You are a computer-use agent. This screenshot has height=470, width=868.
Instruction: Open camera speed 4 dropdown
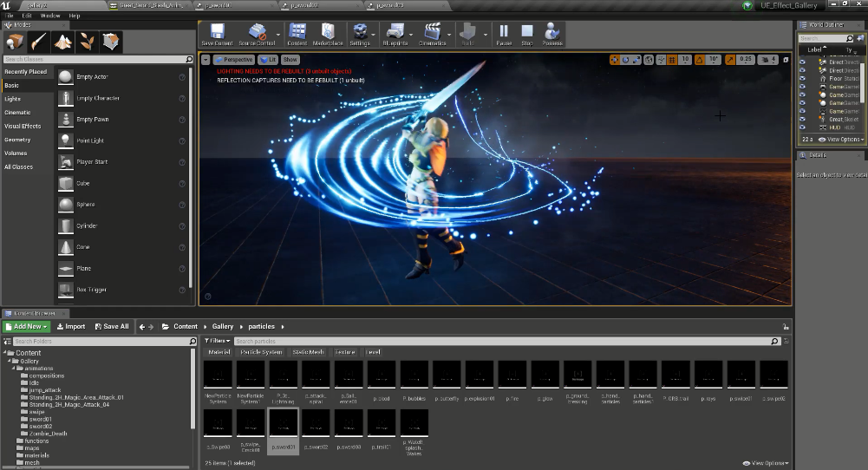[x=768, y=60]
